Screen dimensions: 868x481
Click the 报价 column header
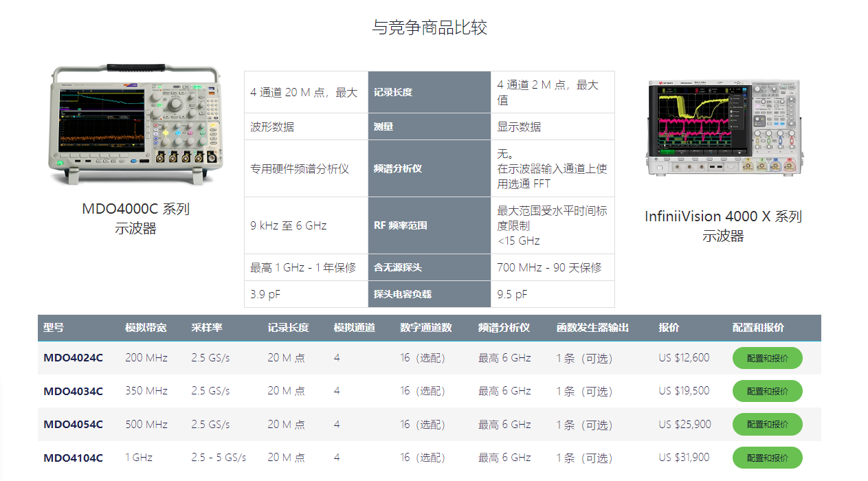click(x=669, y=328)
